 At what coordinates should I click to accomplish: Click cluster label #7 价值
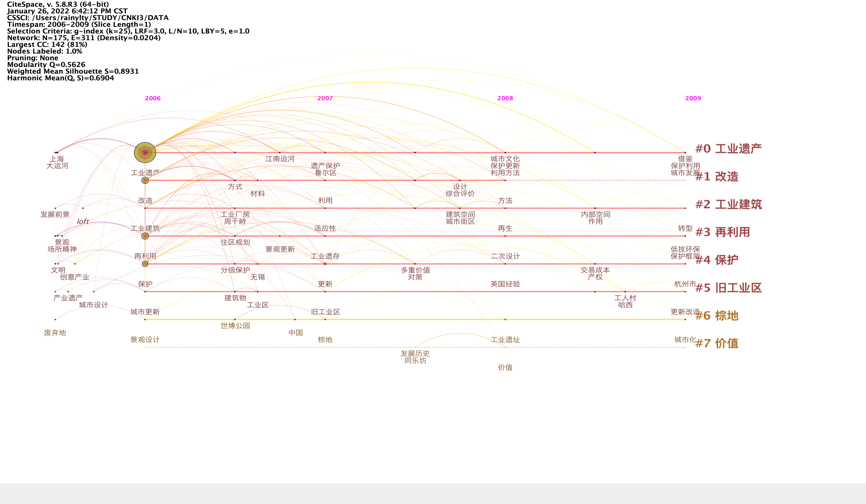click(x=717, y=344)
